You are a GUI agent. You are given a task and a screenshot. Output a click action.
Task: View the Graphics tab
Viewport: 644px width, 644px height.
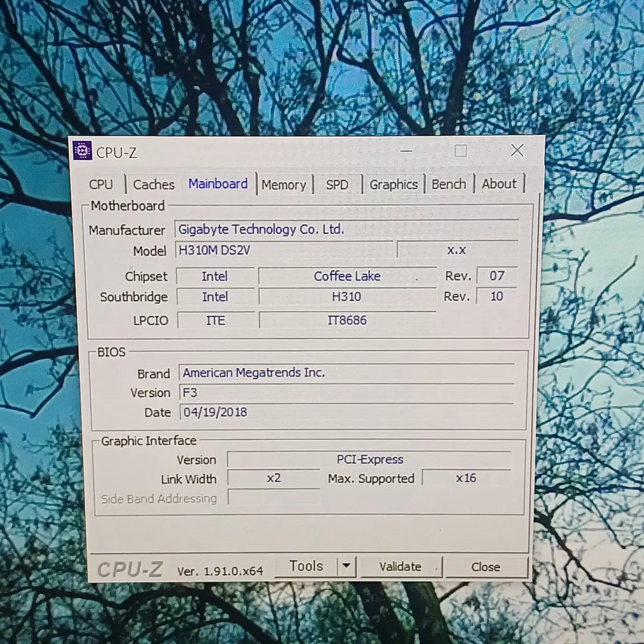point(393,184)
